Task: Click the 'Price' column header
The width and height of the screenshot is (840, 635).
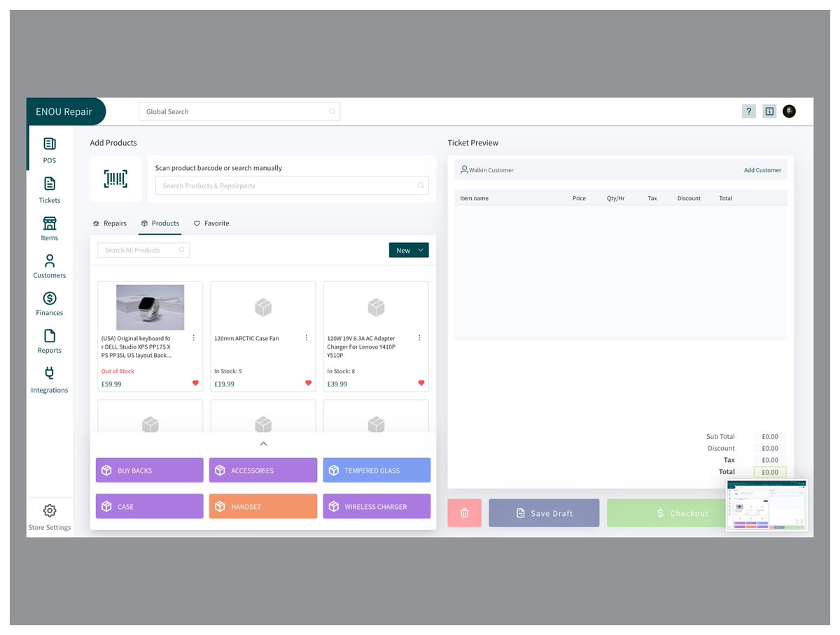Action: click(579, 198)
